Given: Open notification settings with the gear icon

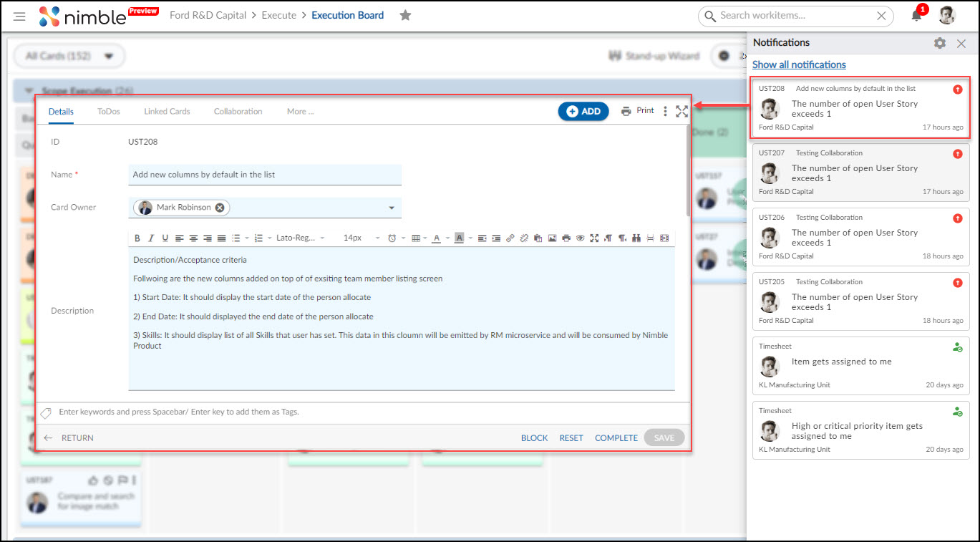Looking at the screenshot, I should tap(939, 43).
